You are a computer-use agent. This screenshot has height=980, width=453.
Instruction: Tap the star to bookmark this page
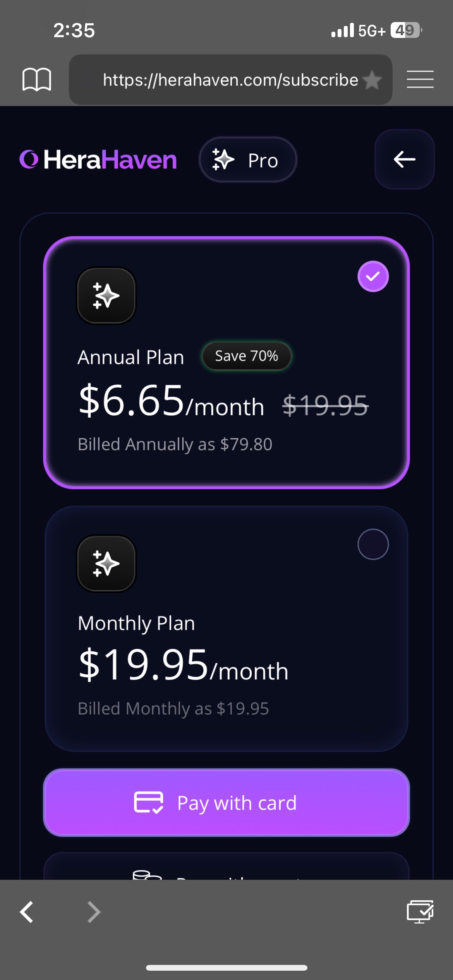372,80
